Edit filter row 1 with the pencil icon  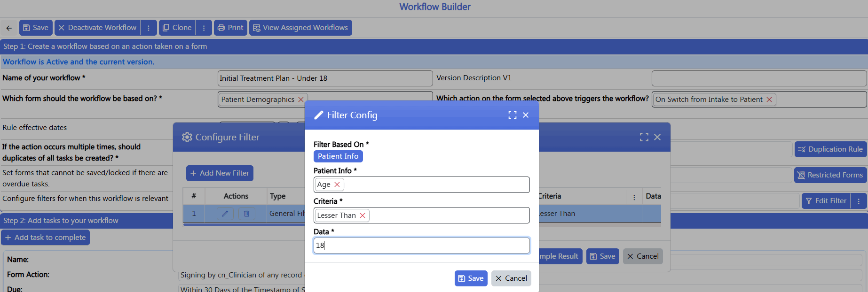(225, 214)
